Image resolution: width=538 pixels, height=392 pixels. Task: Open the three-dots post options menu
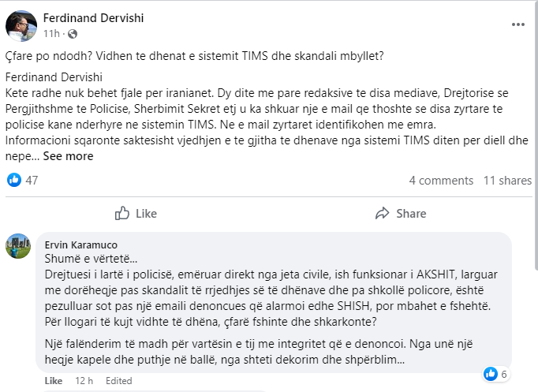click(x=517, y=24)
